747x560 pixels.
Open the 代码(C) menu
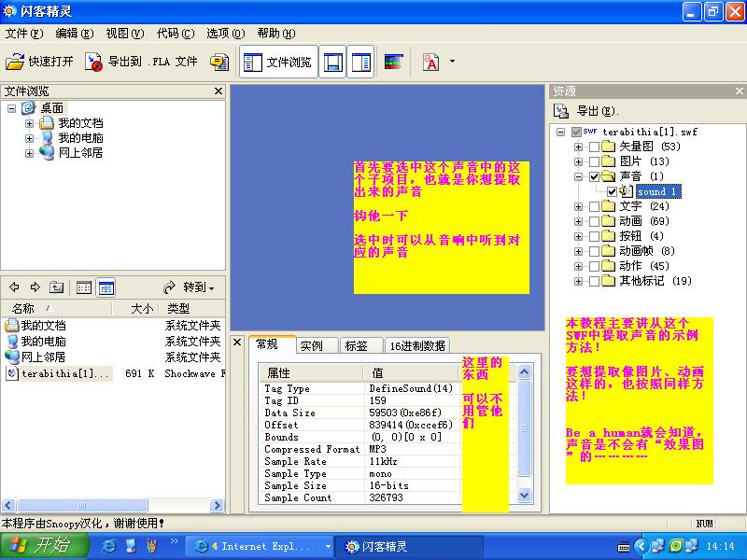(176, 34)
